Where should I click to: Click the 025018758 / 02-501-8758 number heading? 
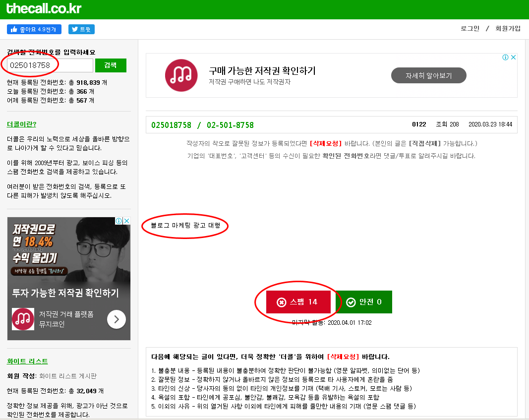(x=202, y=125)
